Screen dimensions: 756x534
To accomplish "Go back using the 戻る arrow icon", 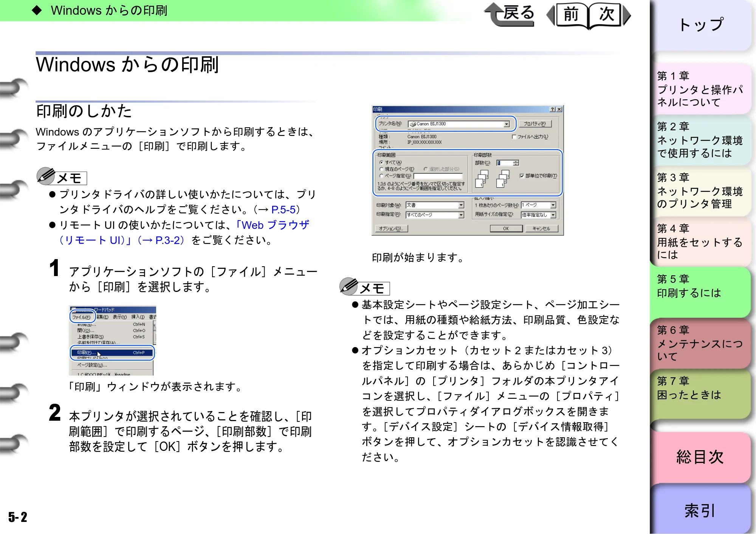I will [x=510, y=14].
